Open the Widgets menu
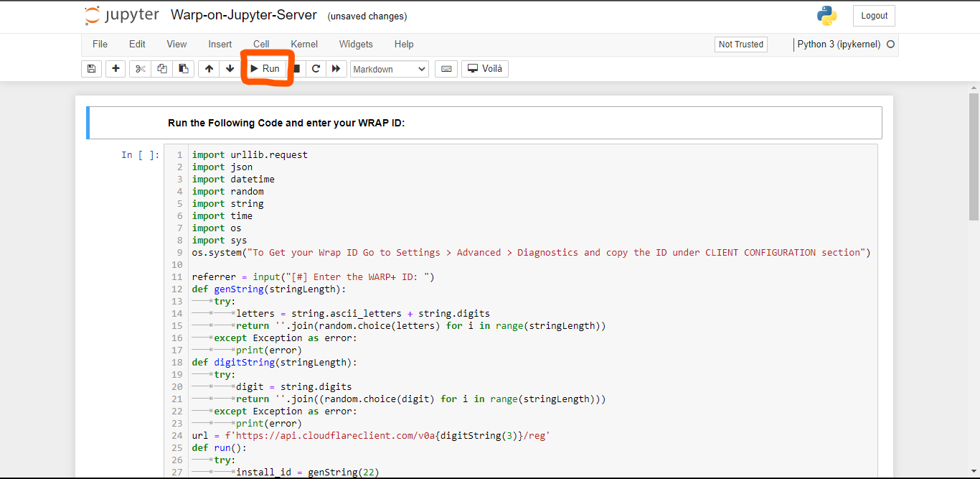 [x=356, y=45]
